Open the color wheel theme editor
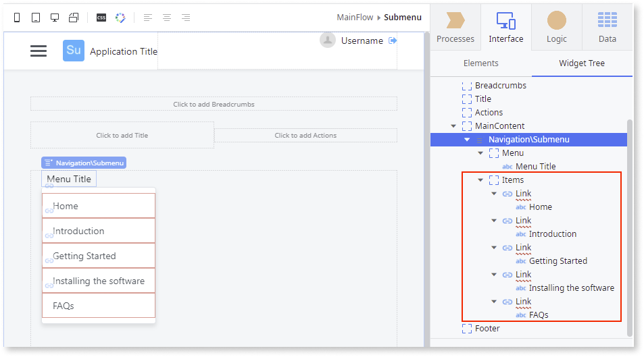This screenshot has width=644, height=357. pos(120,18)
